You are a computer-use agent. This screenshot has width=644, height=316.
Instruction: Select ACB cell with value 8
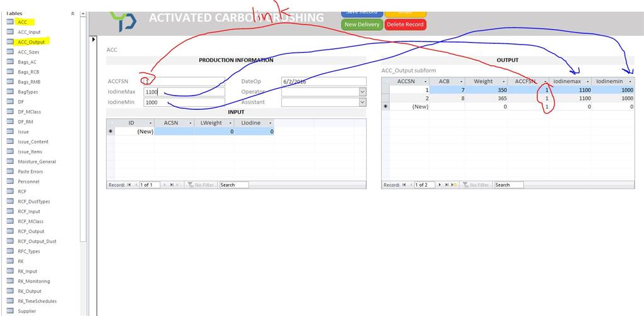coord(447,99)
